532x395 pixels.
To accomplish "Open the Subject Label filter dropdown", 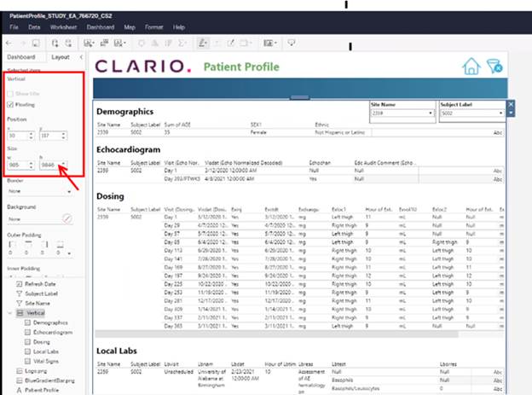I will point(472,113).
